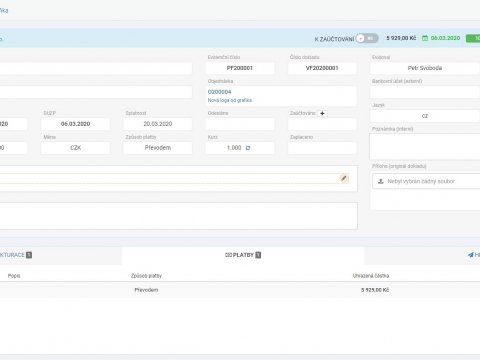Click the empty Odesláno field

pyautogui.click(x=240, y=124)
